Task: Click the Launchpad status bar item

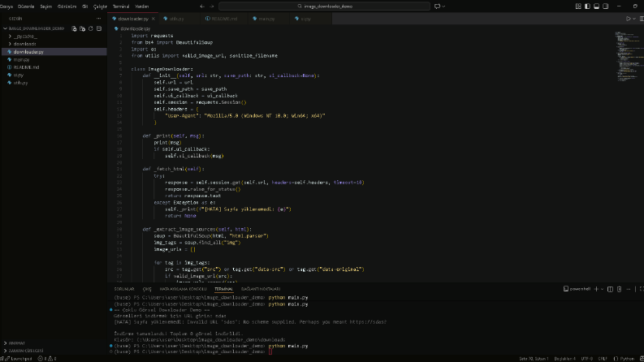Action: [19, 359]
